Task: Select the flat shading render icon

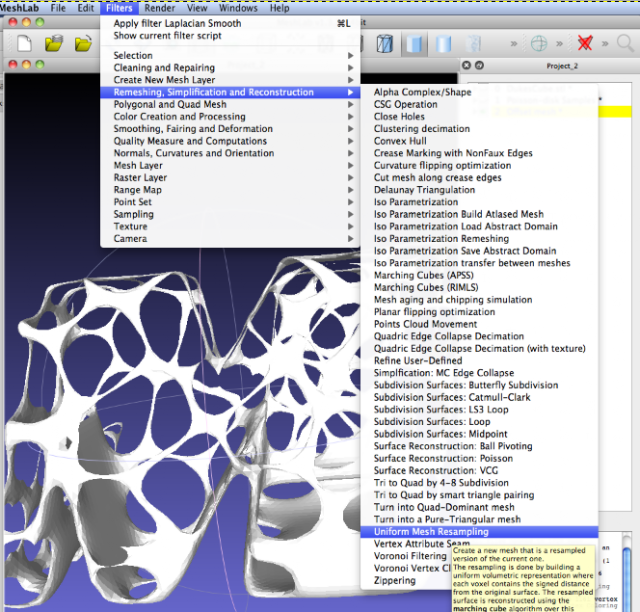Action: point(414,43)
